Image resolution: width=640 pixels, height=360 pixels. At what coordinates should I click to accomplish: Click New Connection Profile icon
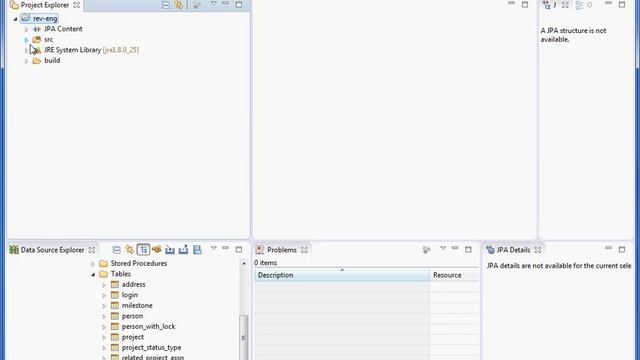coord(157,249)
